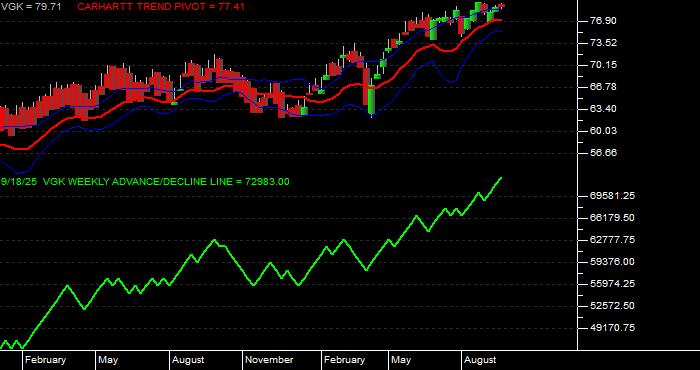The height and width of the screenshot is (370, 700).
Task: Click the 60.03 price axis value
Action: tap(603, 130)
